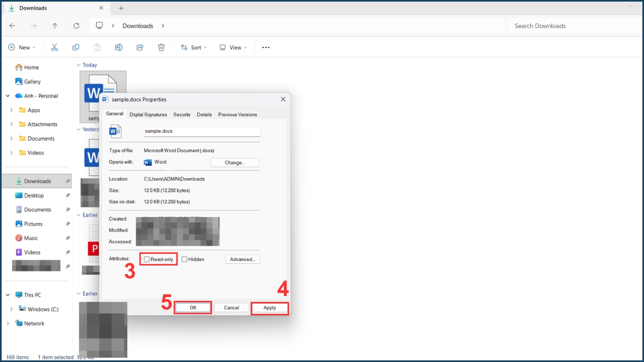Enable the Read-only attribute checkbox
The image size is (644, 362).
(147, 260)
